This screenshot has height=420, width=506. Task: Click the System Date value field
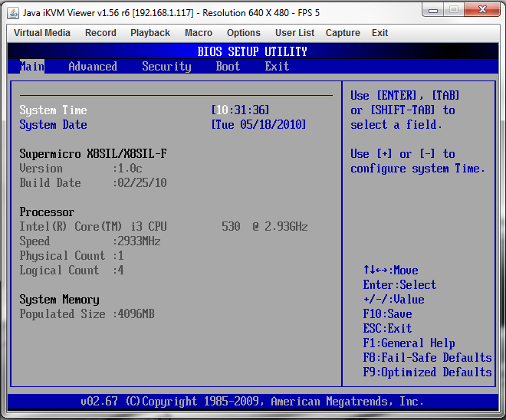click(x=259, y=125)
